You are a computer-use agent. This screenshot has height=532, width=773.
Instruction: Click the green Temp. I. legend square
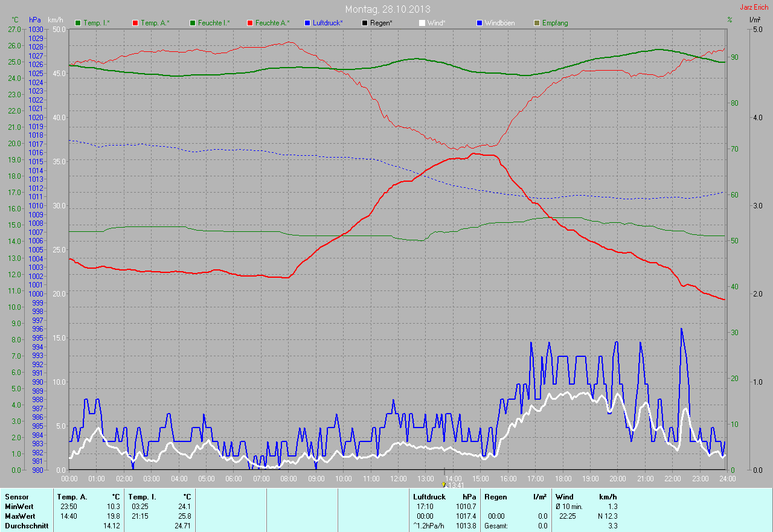coord(78,23)
